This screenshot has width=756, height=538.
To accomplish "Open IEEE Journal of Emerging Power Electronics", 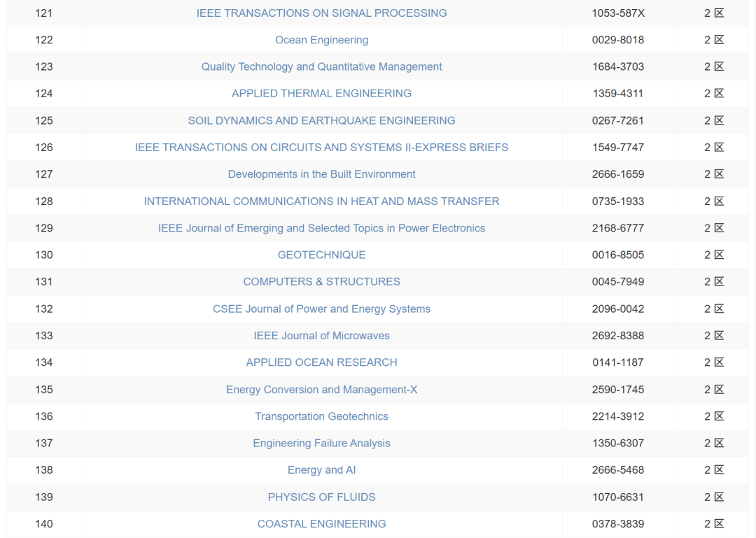I will coord(321,228).
